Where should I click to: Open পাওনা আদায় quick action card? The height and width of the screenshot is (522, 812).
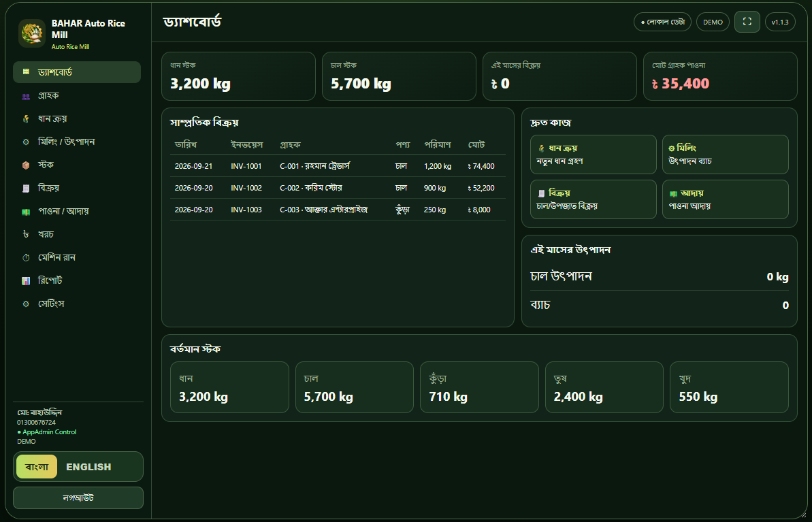[726, 199]
